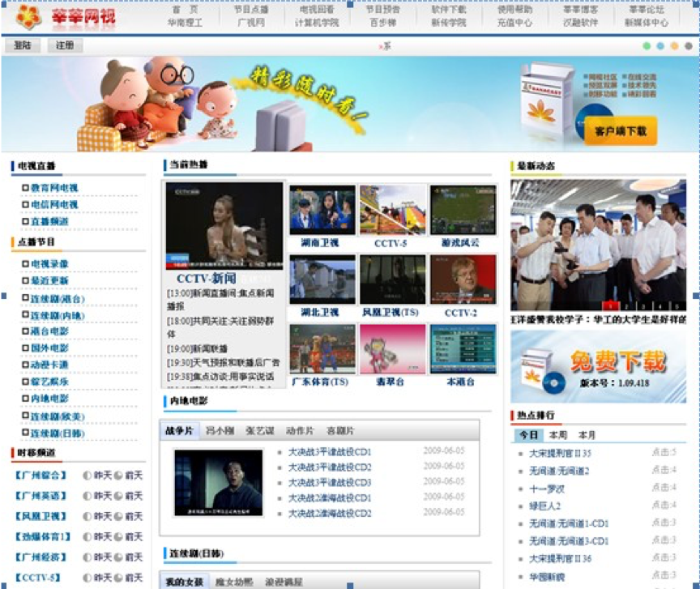700x589 pixels.
Task: Open the 游戏风云 channel thumbnail
Action: click(x=463, y=210)
